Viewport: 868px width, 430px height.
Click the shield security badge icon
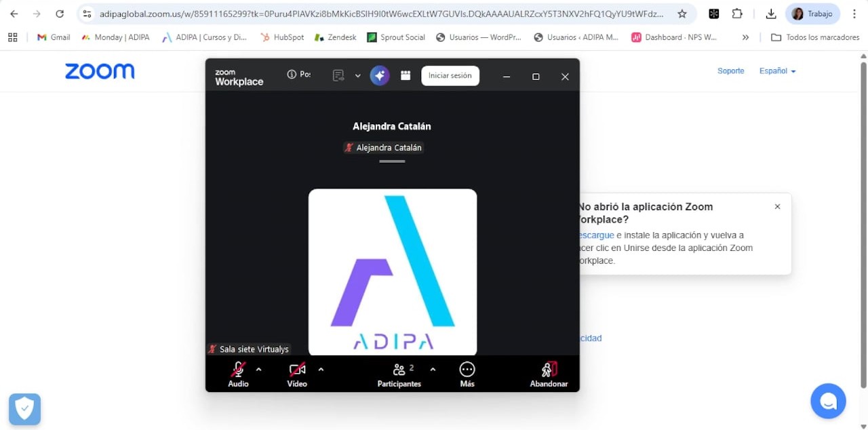[24, 409]
